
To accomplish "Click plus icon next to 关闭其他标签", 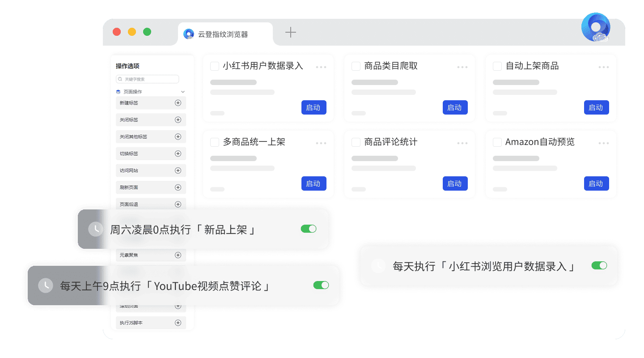I will click(178, 137).
